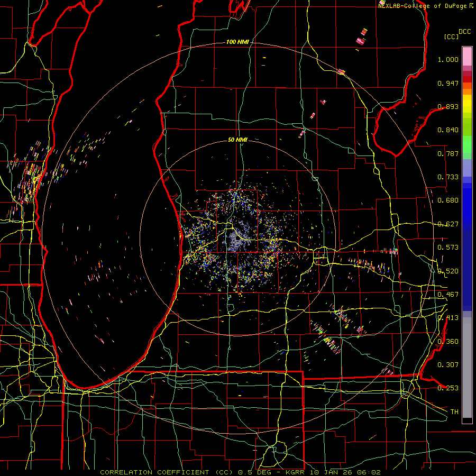Pick the 0.360 scale value
Screen dimensions: 476x476
pos(448,342)
